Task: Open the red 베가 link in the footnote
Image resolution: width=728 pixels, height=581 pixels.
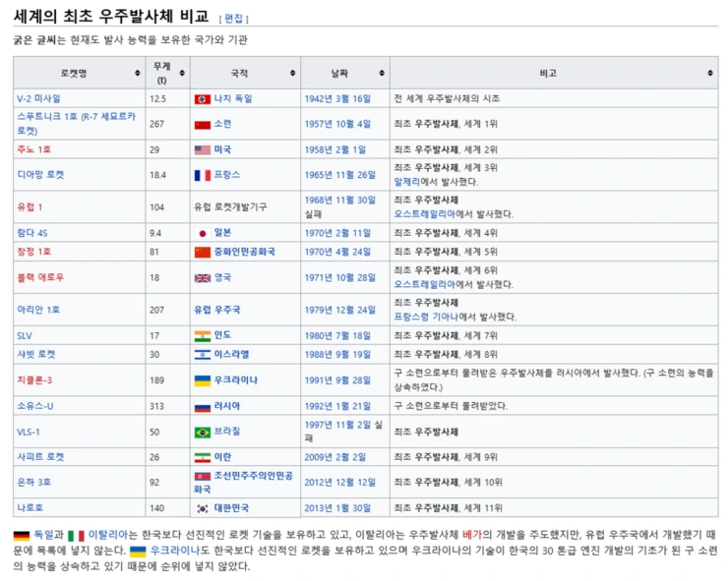Action: tap(471, 535)
